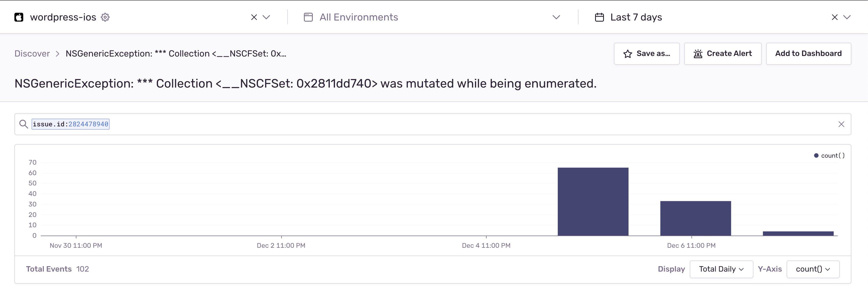
Task: Clear the search query with X
Action: [841, 124]
